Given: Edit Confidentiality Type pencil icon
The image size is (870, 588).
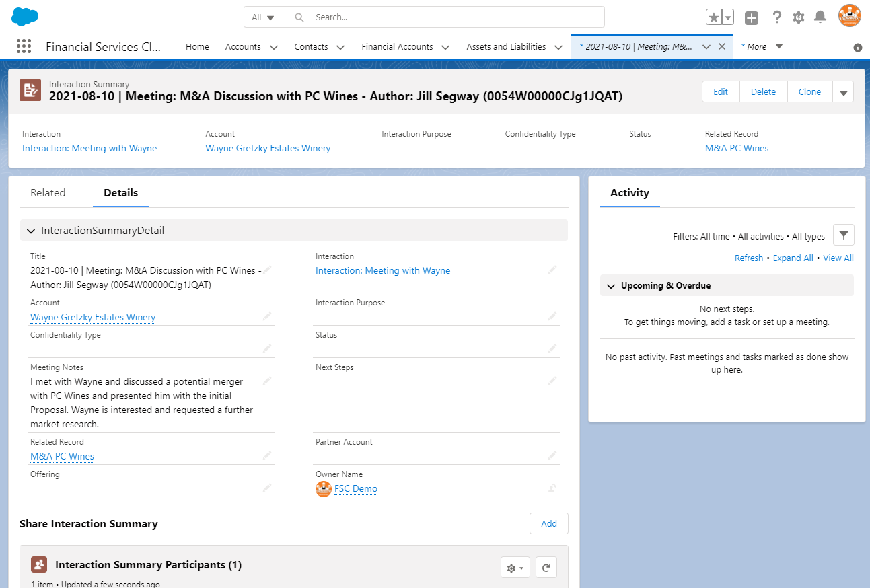Looking at the screenshot, I should (267, 348).
